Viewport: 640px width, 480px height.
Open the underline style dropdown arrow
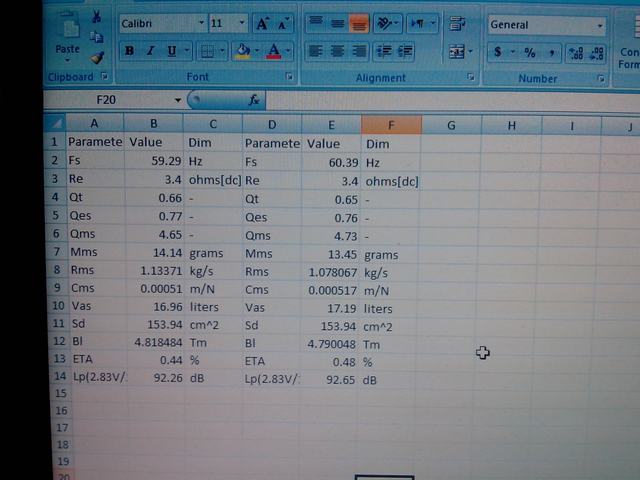187,51
